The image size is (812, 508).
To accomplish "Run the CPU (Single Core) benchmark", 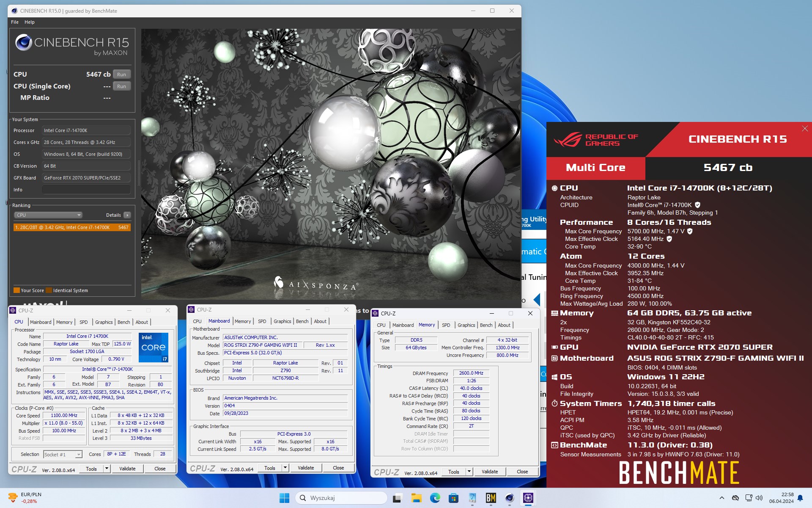I will [122, 86].
